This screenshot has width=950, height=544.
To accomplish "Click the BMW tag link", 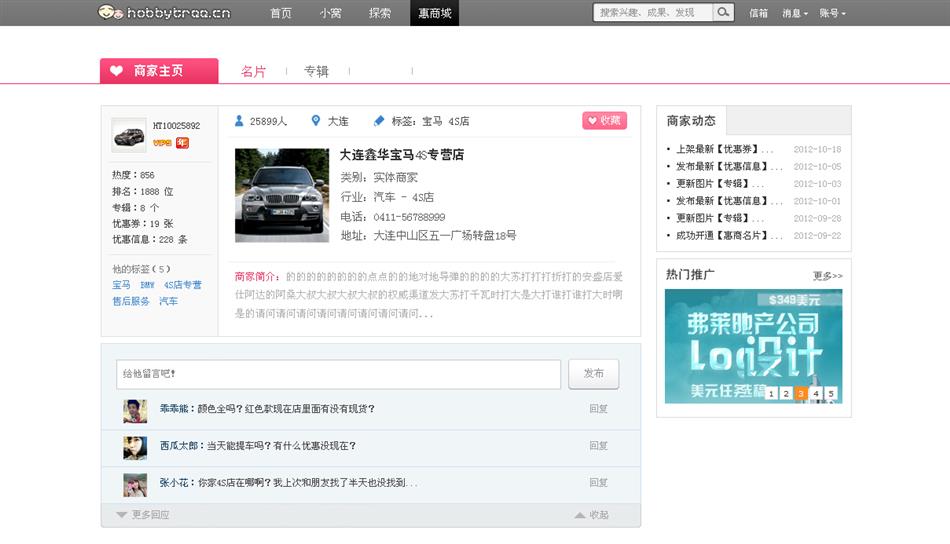I will click(147, 285).
